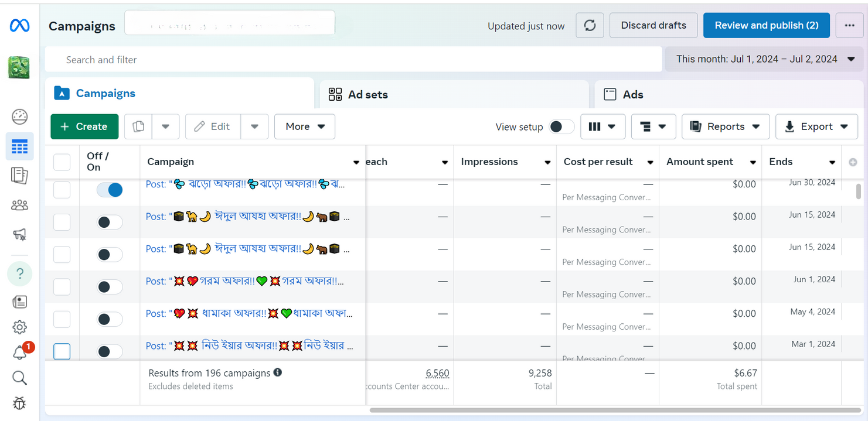
Task: Click the green Create button
Action: point(84,126)
